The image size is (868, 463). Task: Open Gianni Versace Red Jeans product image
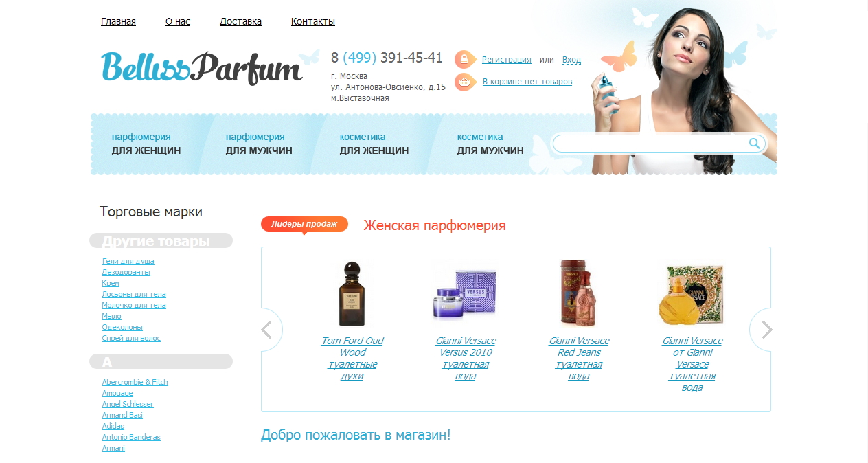pos(578,293)
